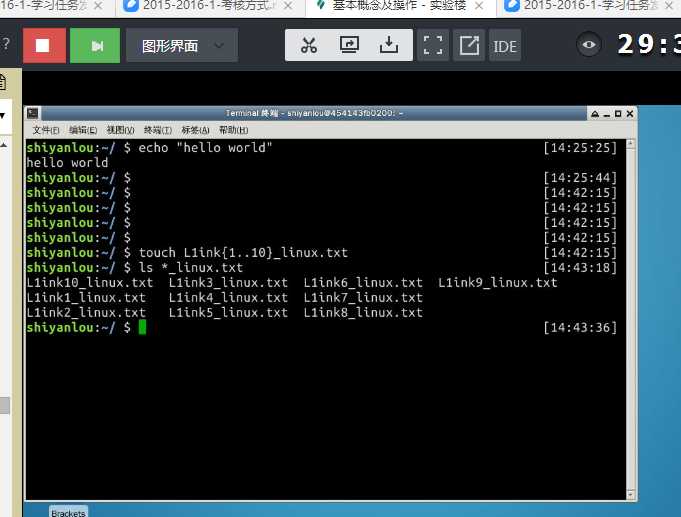Click the scissors cut icon

[x=309, y=45]
